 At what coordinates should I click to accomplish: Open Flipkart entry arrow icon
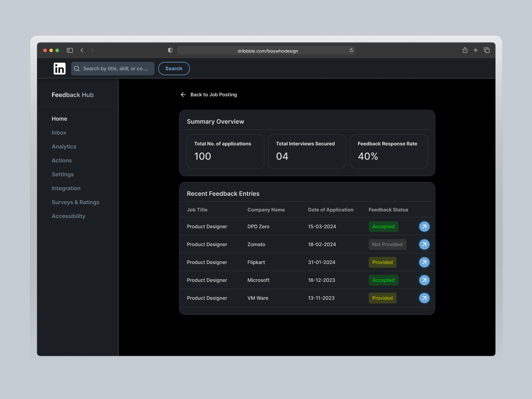424,262
